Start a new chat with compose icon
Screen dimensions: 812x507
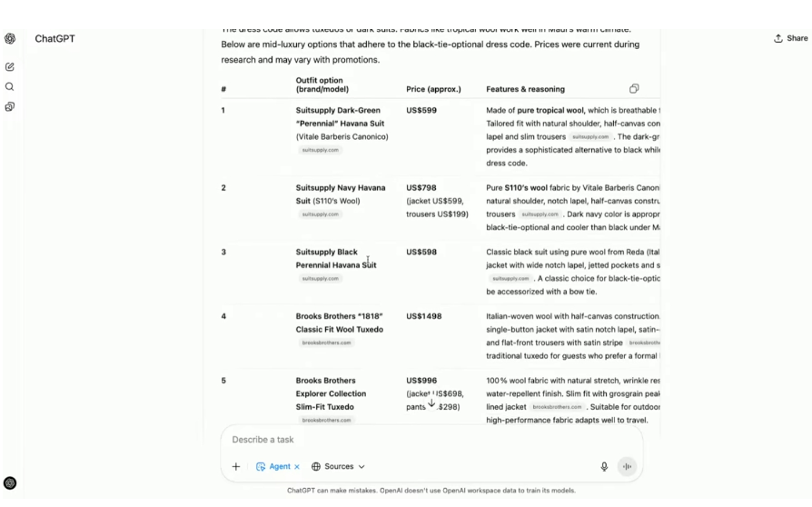pyautogui.click(x=10, y=66)
